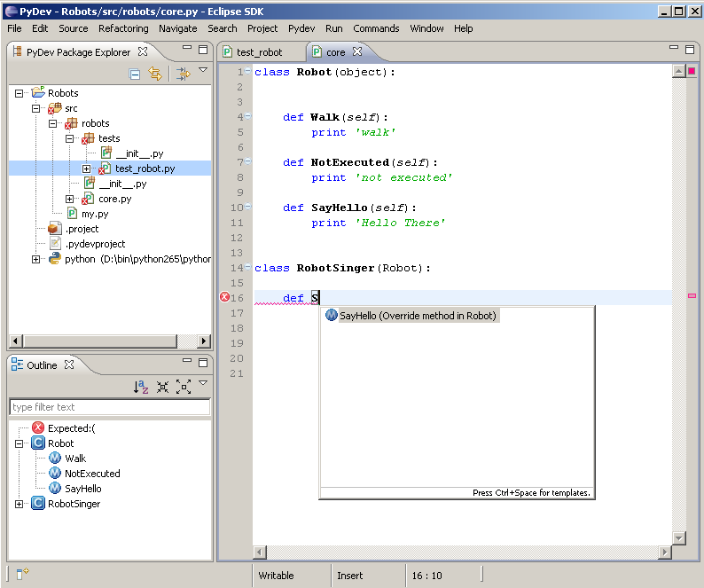Select my.py file in tree
This screenshot has width=704, height=588.
95,214
